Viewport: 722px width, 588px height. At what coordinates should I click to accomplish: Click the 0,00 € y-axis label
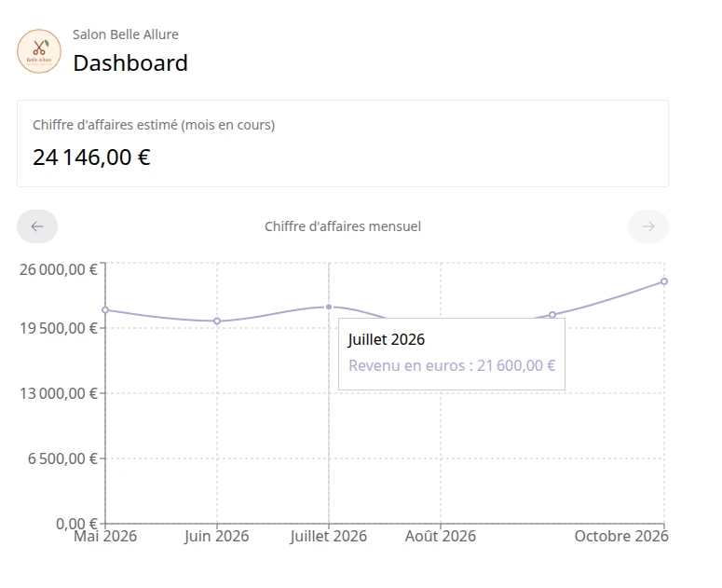77,524
